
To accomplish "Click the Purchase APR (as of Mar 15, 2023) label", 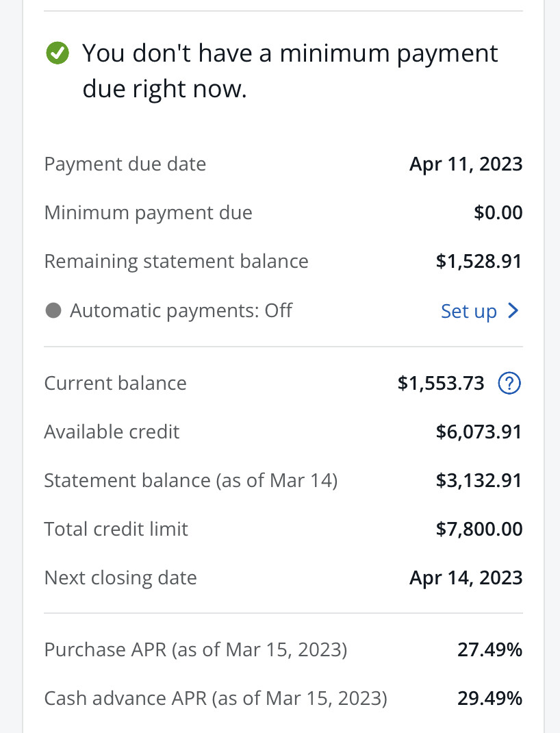I will tap(196, 650).
